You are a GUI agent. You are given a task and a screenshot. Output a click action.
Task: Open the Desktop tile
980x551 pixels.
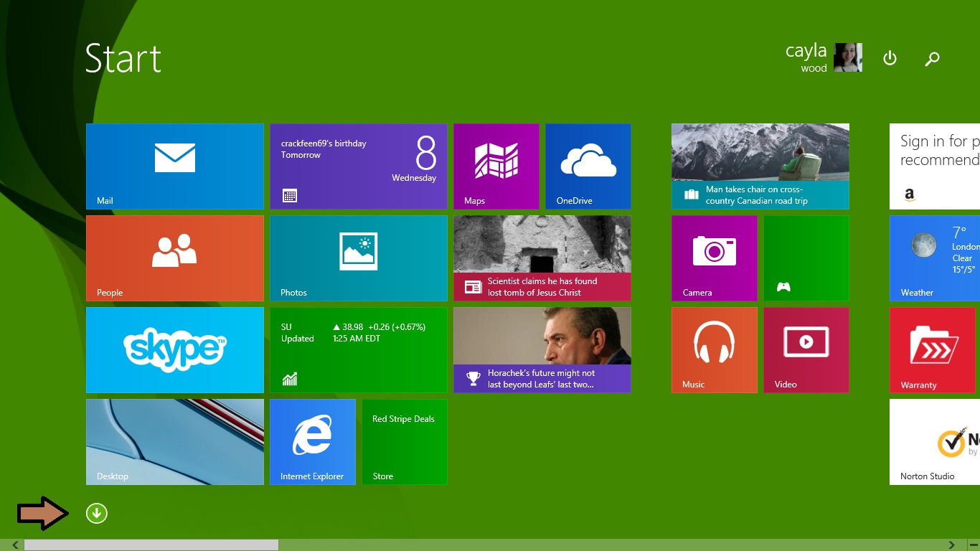click(x=175, y=442)
